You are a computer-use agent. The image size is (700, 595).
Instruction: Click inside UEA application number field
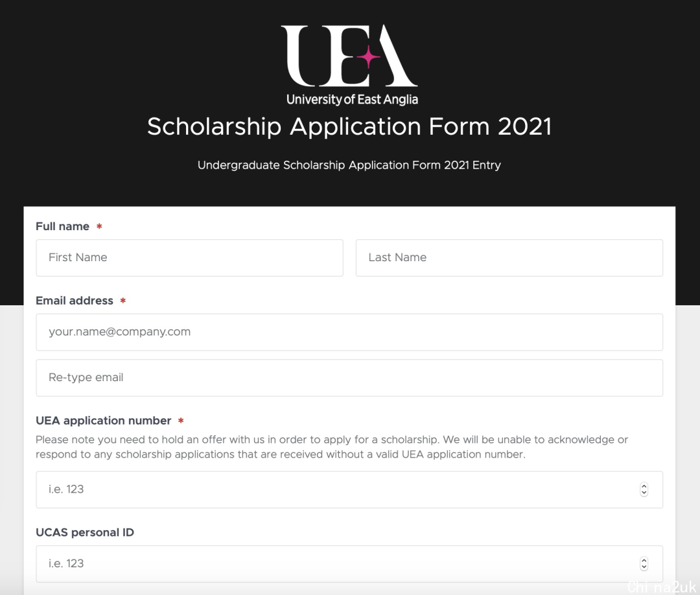[x=349, y=489]
